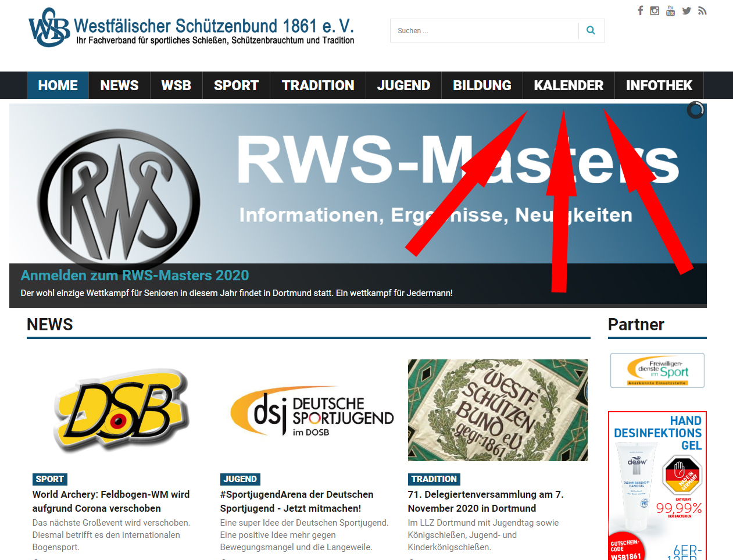Click the 'Im LLZ Dortmund mit Jugendtag' teaser
The width and height of the screenshot is (733, 560).
tap(483, 535)
